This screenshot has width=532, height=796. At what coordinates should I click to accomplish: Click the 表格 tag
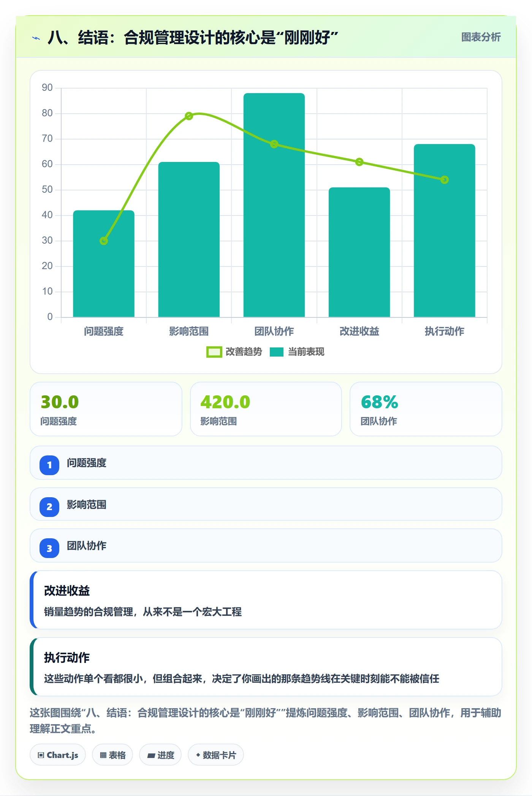112,755
